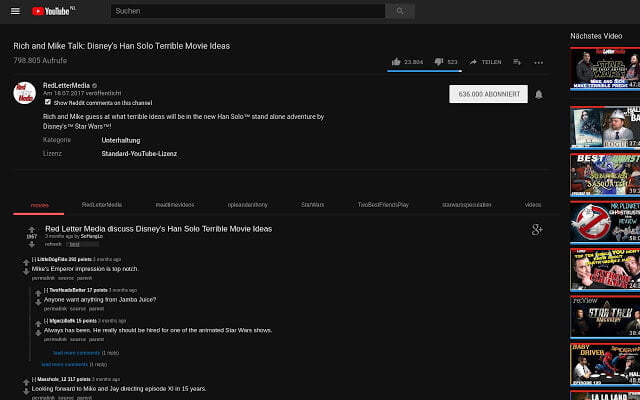Open source under 'Always has been' comment
This screenshot has width=640, height=400.
pyautogui.click(x=78, y=339)
